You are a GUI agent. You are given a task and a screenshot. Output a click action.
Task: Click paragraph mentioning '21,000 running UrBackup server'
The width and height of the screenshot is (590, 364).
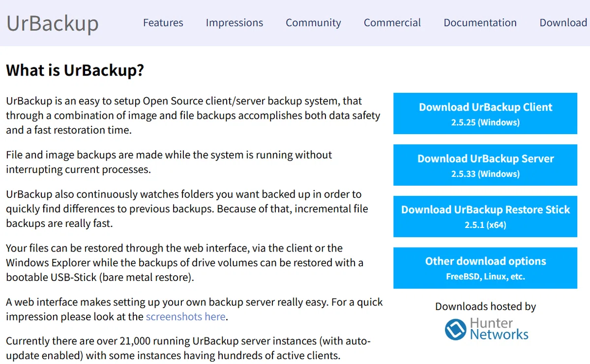[188, 348]
